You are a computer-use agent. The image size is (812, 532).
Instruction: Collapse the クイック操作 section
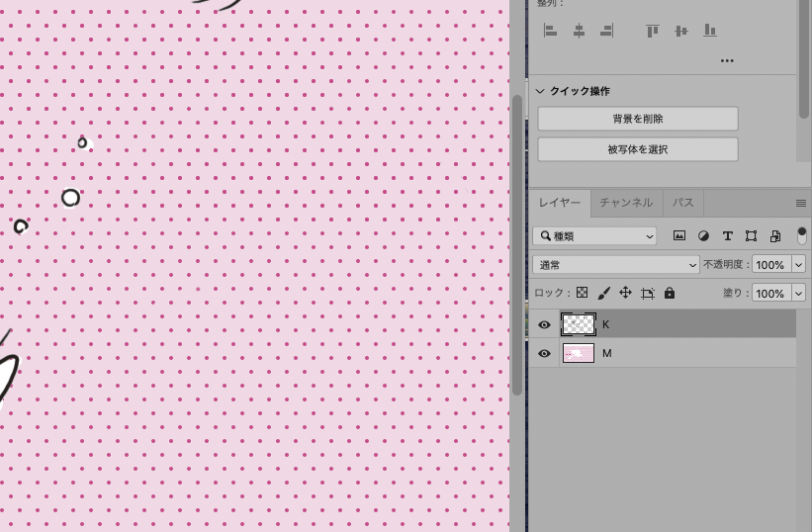[x=541, y=91]
